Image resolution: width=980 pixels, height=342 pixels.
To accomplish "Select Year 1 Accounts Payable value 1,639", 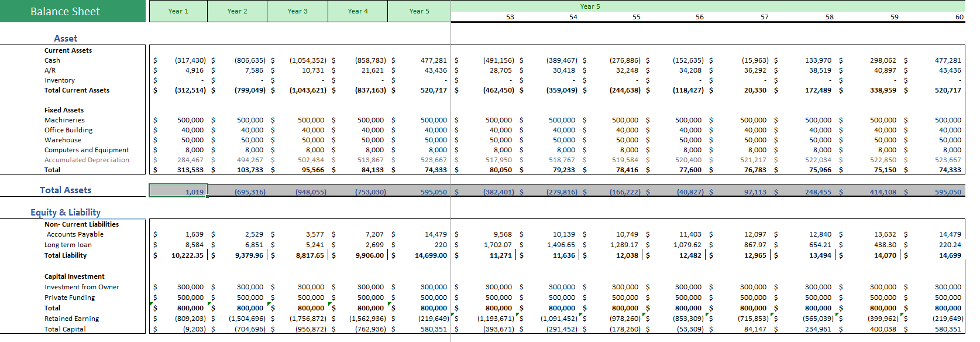I will (x=195, y=234).
